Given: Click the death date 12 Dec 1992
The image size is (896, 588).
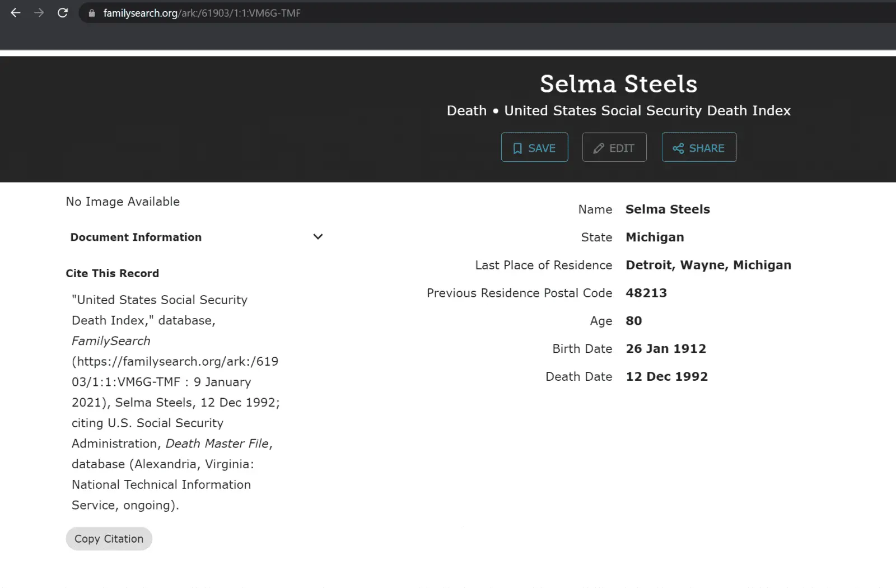Looking at the screenshot, I should (666, 376).
